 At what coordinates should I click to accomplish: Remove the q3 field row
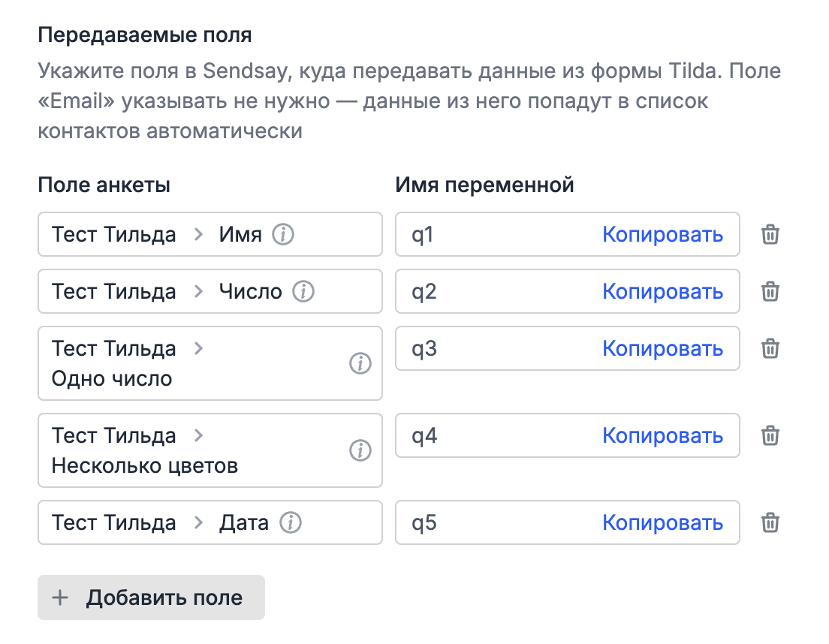(x=770, y=348)
